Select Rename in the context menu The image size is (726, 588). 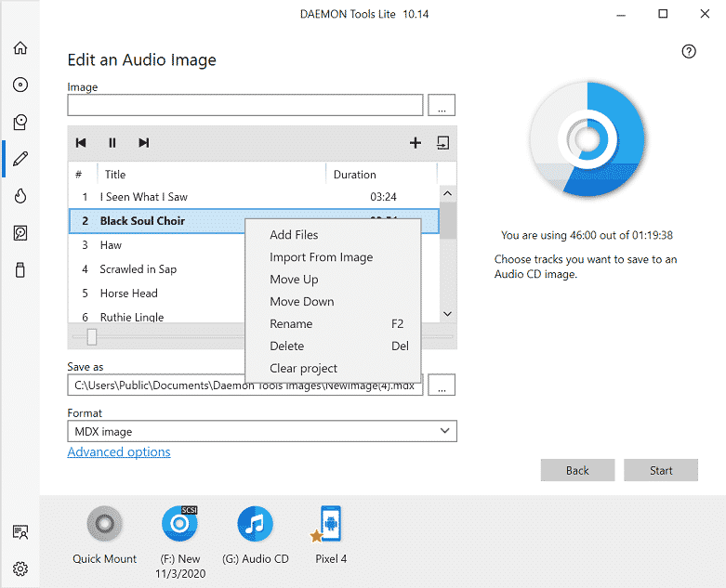[291, 324]
